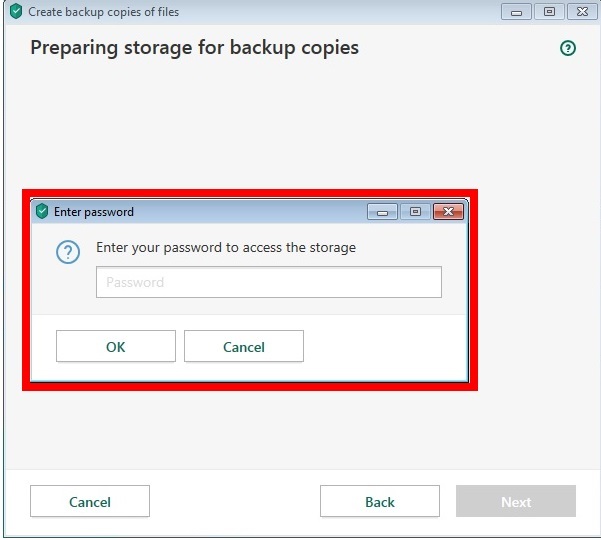Go to the previous step with Back

click(380, 502)
